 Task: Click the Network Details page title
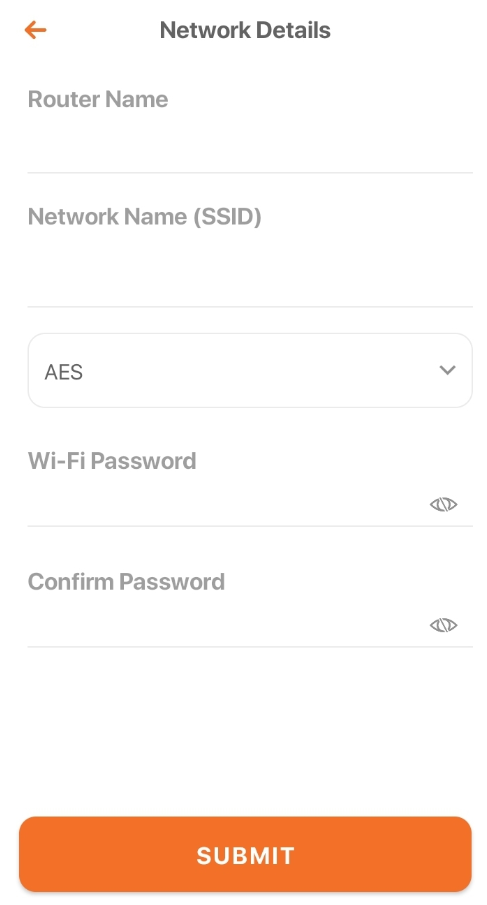(245, 30)
